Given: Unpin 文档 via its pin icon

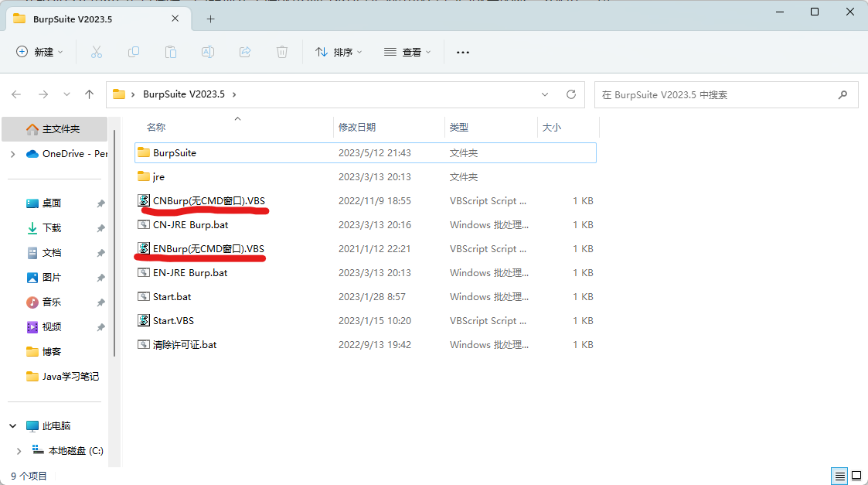Looking at the screenshot, I should click(100, 253).
